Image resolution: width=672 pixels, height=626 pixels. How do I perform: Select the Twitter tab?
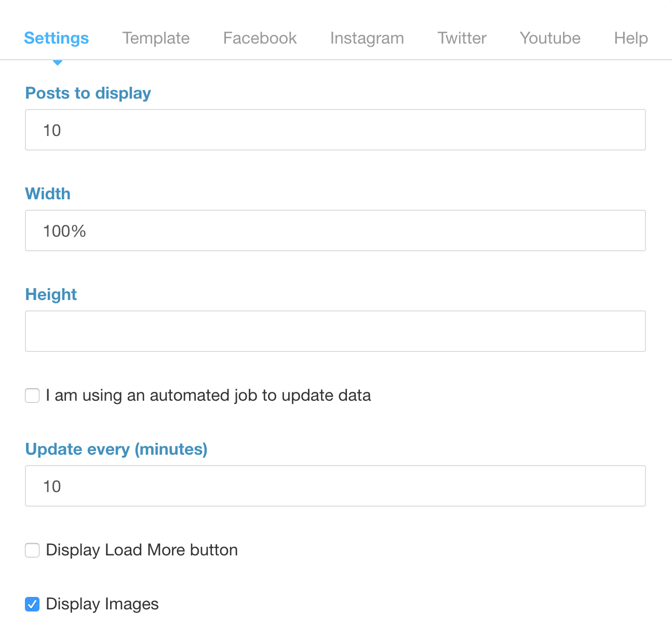click(462, 38)
